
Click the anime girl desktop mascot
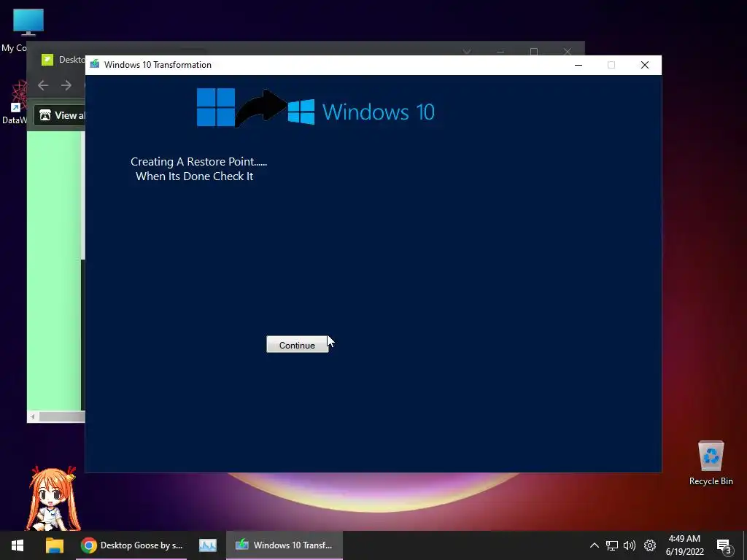click(53, 497)
